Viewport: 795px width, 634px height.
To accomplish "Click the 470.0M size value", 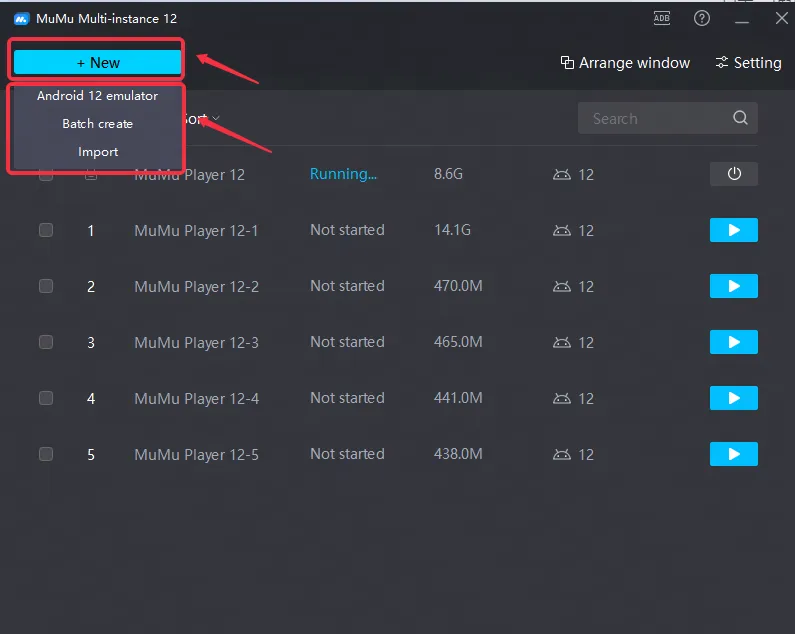I will pyautogui.click(x=458, y=286).
